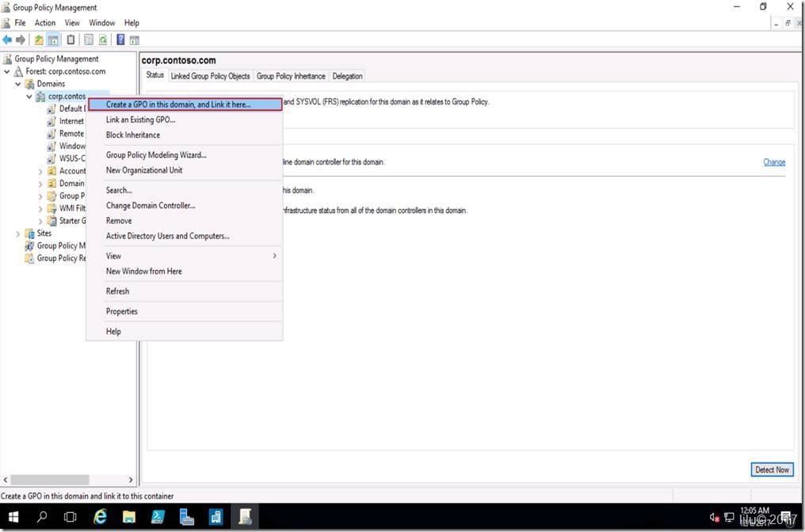Open the View submenu arrow

pos(275,256)
